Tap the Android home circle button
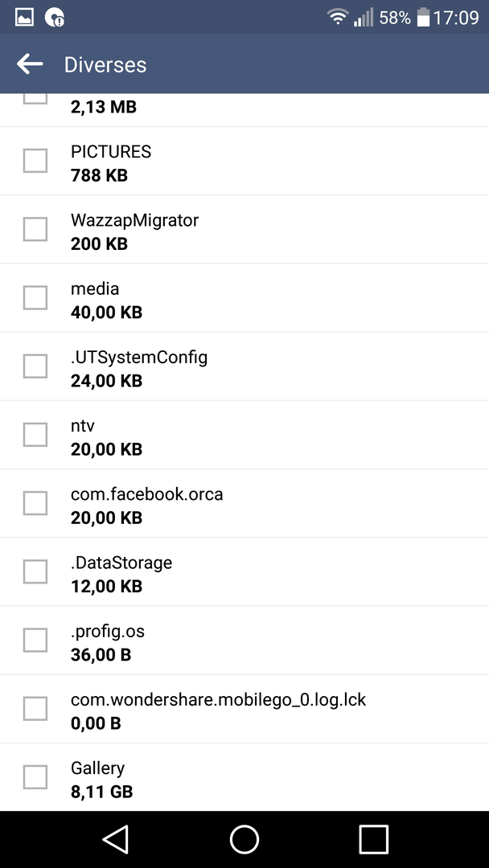 (244, 839)
